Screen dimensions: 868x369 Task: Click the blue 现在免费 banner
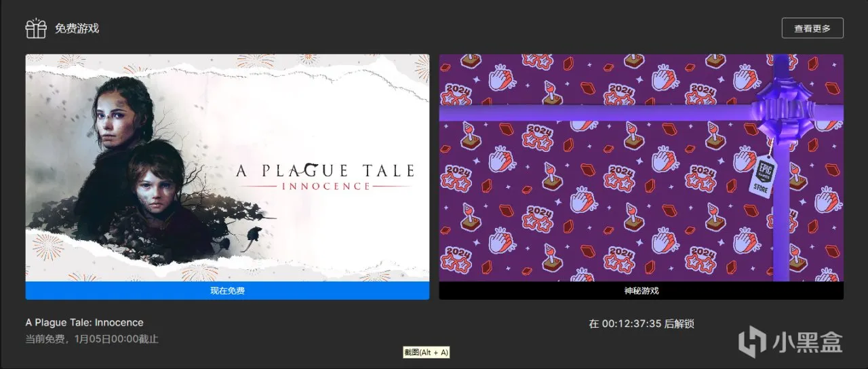227,291
